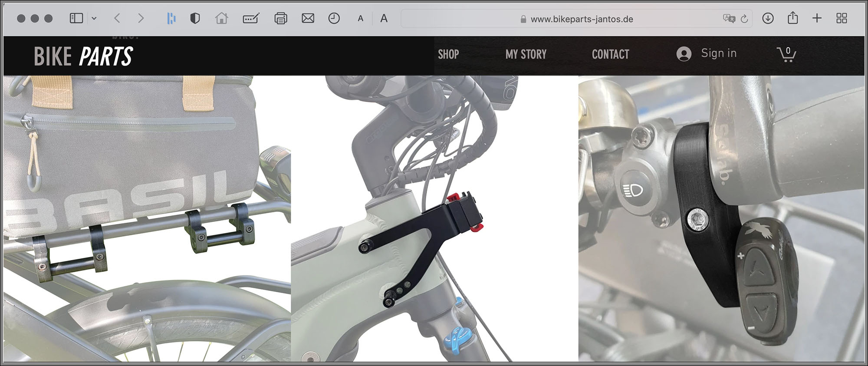Viewport: 868px width, 366px height.
Task: Click the bikeparts-jantos.de address bar
Action: coord(582,19)
